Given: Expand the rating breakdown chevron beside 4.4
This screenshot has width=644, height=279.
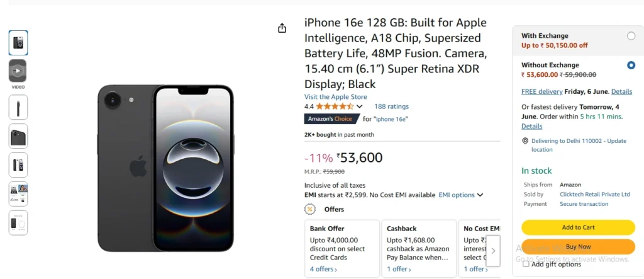Looking at the screenshot, I should (359, 106).
